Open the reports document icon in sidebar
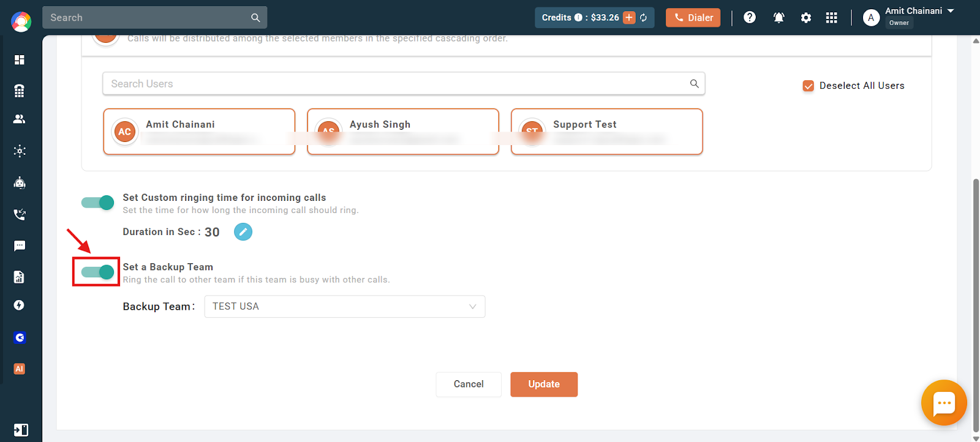This screenshot has width=980, height=442. (20, 277)
